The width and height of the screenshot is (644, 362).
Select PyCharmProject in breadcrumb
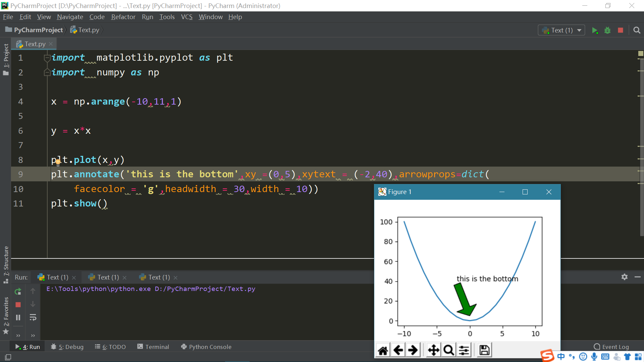click(34, 30)
